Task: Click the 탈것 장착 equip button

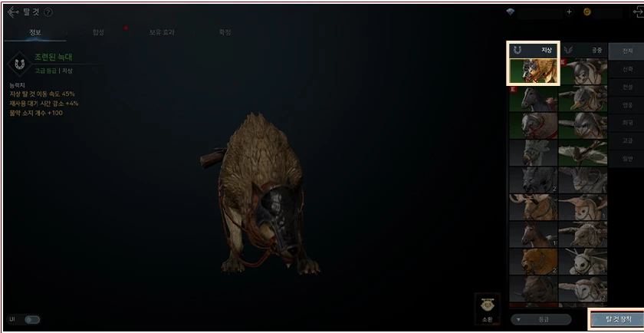Action: tap(617, 319)
